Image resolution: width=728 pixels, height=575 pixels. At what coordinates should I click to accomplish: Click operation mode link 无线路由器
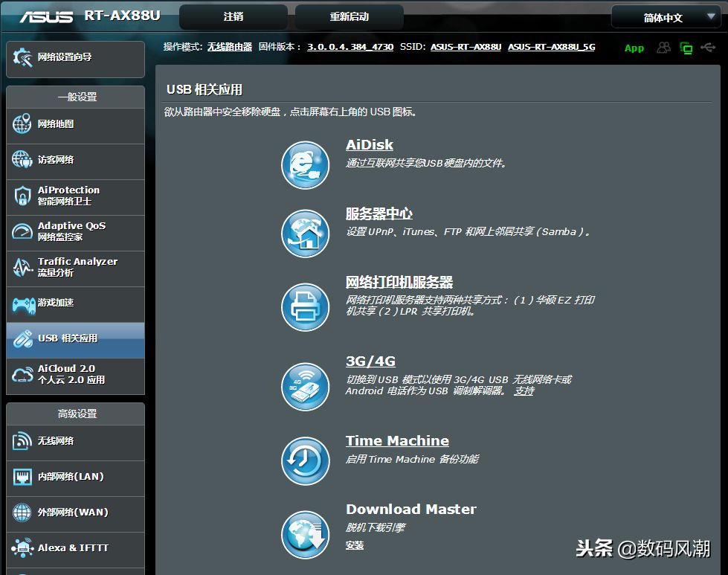229,47
